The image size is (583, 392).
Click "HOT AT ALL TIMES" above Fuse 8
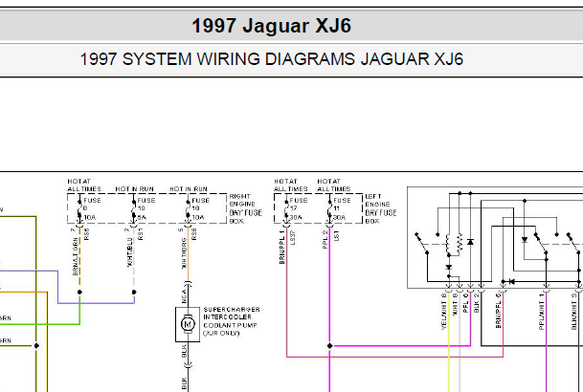[84, 185]
